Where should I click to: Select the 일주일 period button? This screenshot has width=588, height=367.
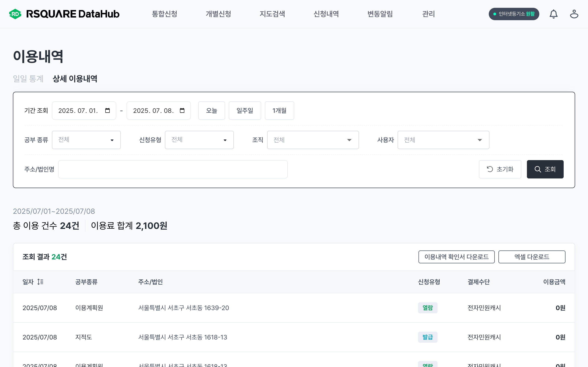pyautogui.click(x=245, y=110)
